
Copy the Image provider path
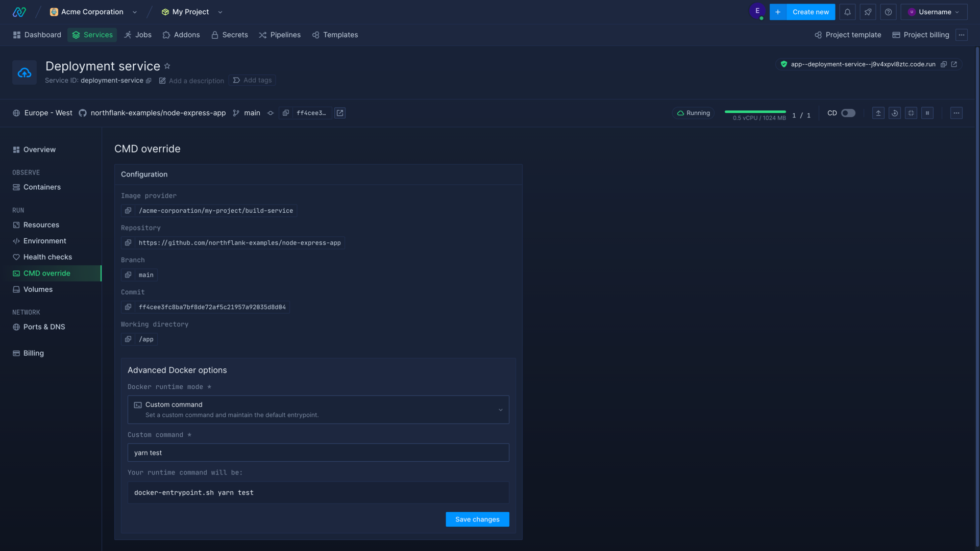click(x=128, y=211)
